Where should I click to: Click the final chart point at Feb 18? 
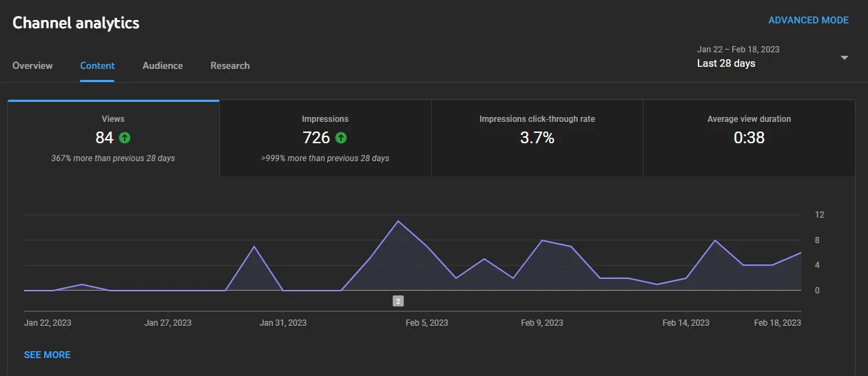[x=800, y=253]
